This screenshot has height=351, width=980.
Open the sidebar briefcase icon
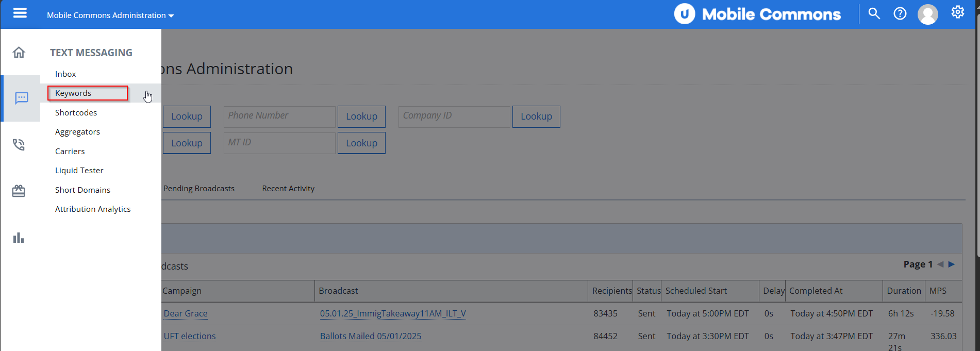click(x=19, y=191)
